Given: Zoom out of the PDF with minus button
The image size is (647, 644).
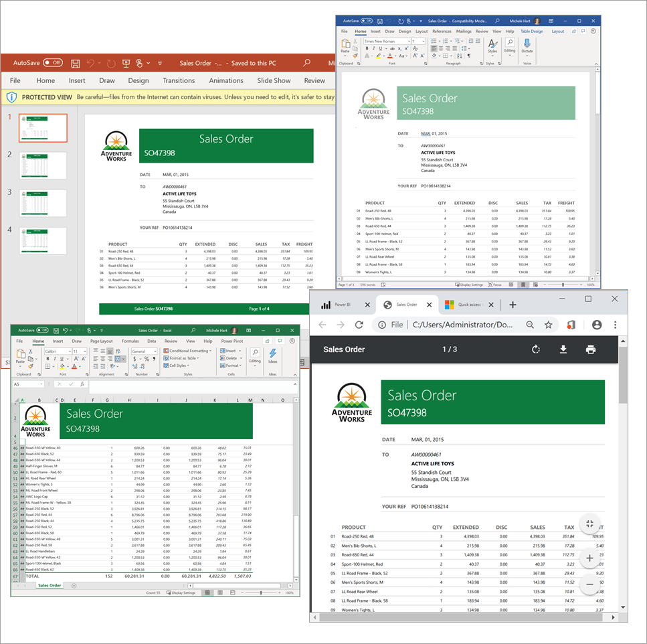Looking at the screenshot, I should [589, 584].
